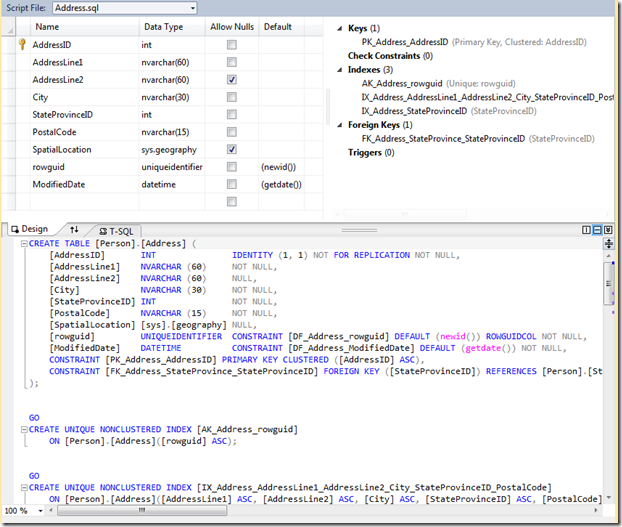Click the editor scroll down arrow

click(x=608, y=497)
